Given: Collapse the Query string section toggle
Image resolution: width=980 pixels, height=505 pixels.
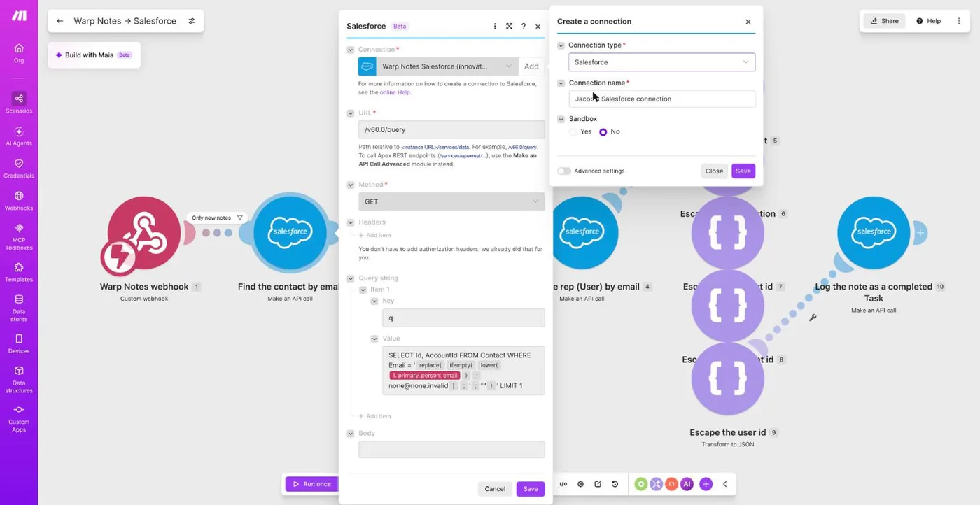Looking at the screenshot, I should [x=351, y=278].
